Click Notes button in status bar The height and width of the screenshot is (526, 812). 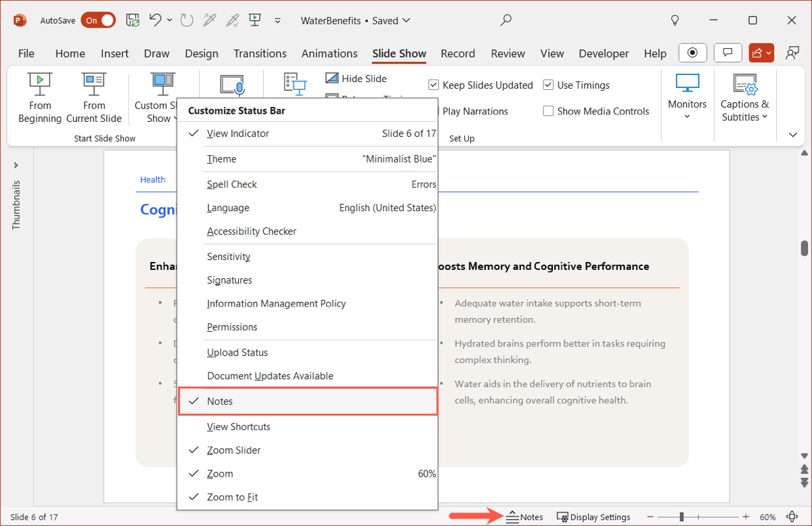[x=524, y=517]
